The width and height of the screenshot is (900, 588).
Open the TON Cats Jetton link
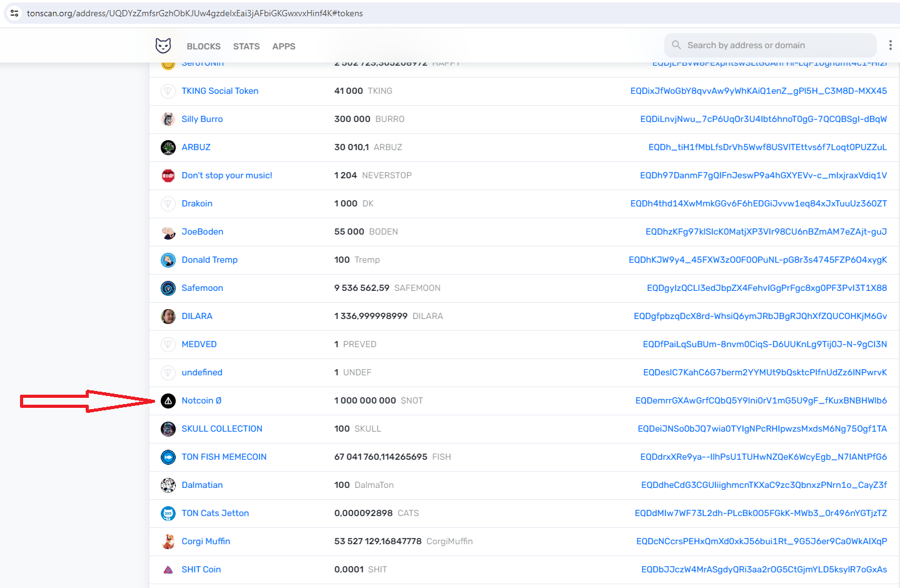tap(215, 513)
